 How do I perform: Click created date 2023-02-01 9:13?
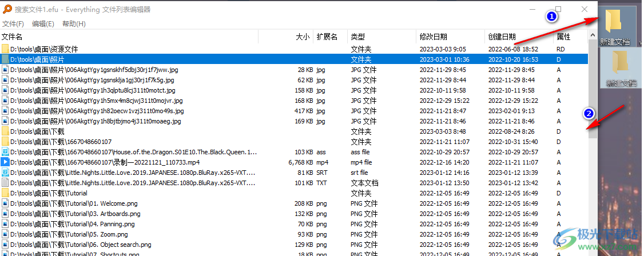click(x=511, y=111)
